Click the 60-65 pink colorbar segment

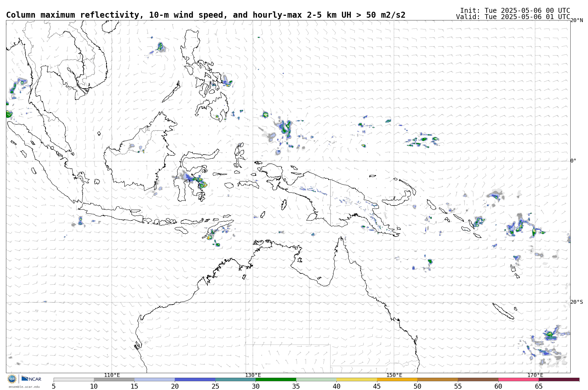coord(518,379)
